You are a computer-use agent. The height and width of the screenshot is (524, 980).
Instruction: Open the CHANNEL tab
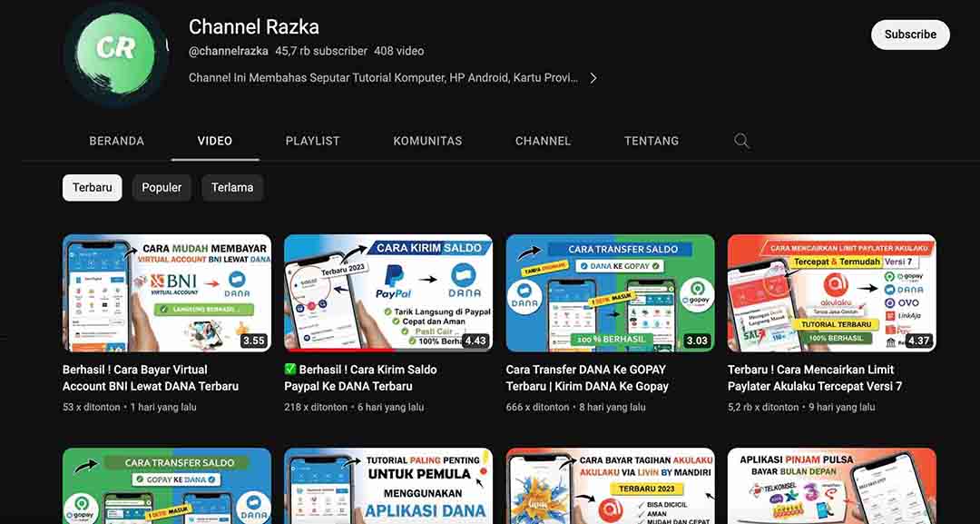coord(543,141)
